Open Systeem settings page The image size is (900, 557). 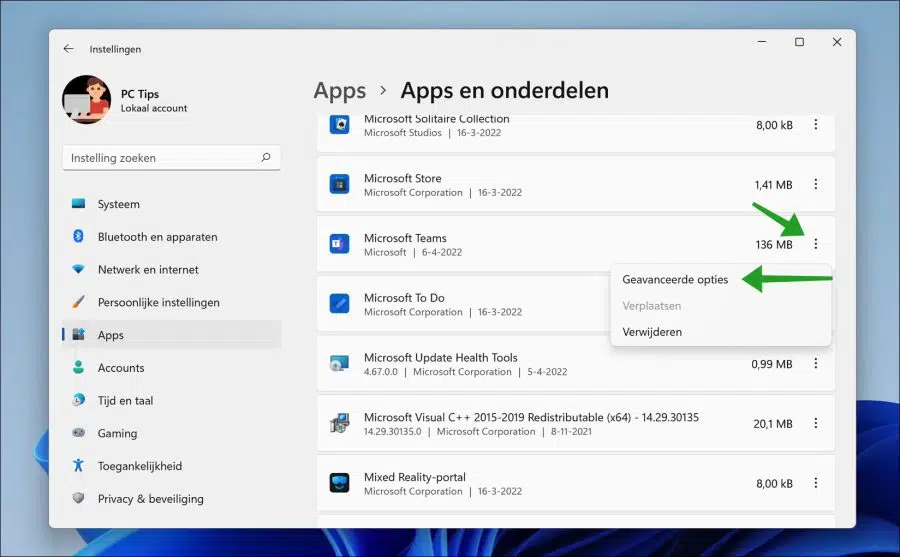172,204
